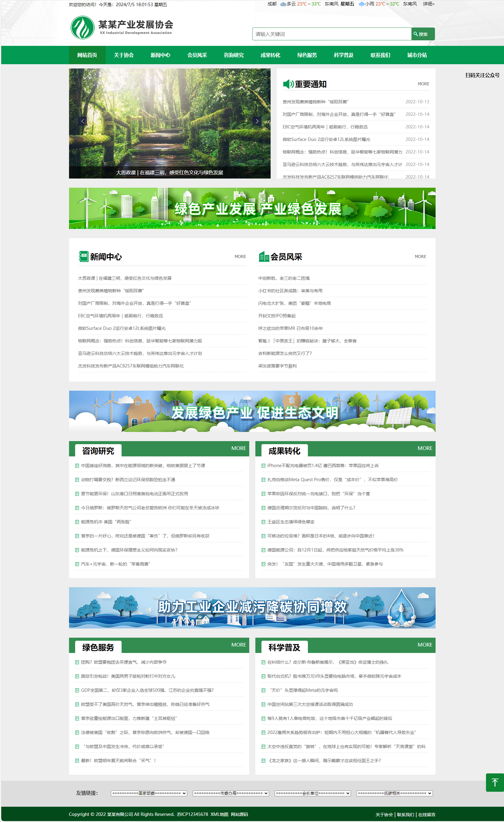Open member article 中创新航，老三的老二困境
The image size is (504, 822).
[x=284, y=278]
